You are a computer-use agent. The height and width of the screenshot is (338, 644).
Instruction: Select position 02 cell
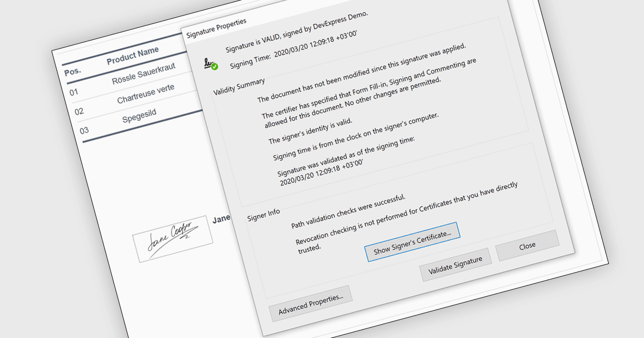pyautogui.click(x=79, y=112)
